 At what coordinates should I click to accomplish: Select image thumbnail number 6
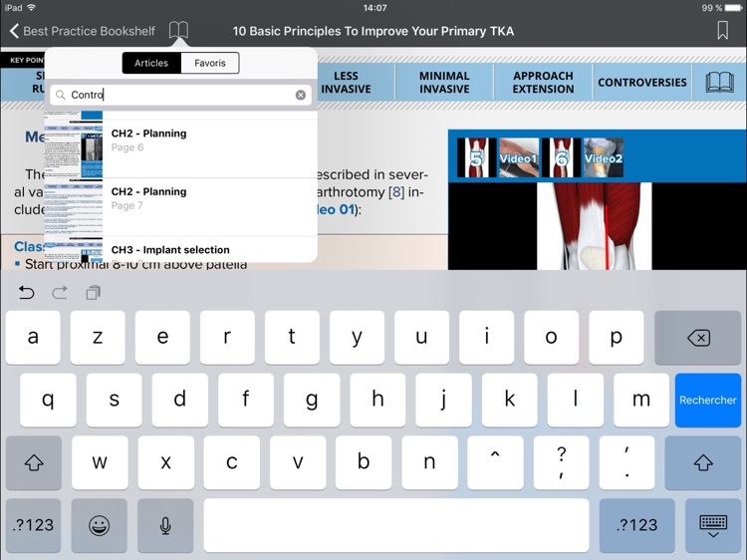click(561, 157)
